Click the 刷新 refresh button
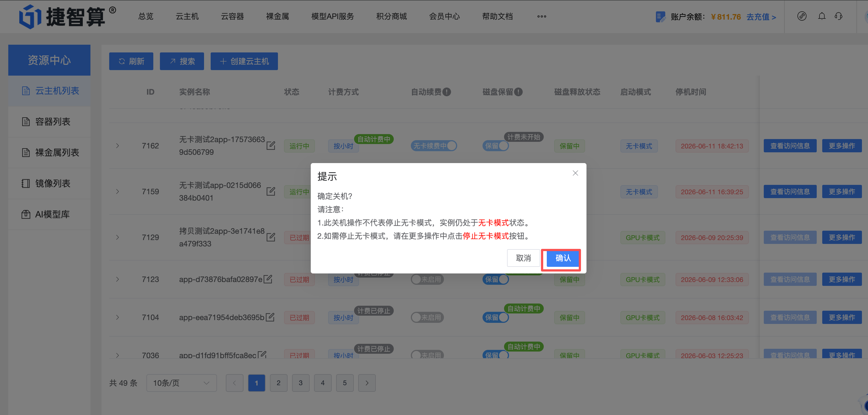Image resolution: width=868 pixels, height=415 pixels. [131, 61]
